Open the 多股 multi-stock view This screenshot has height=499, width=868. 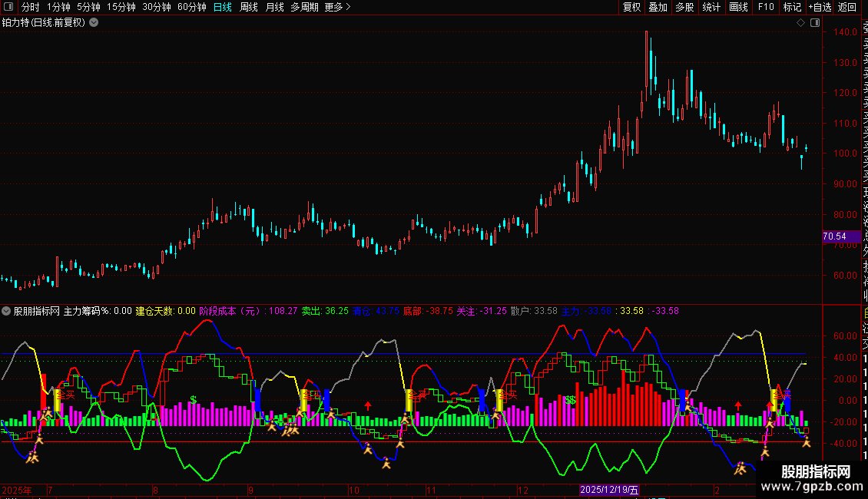pyautogui.click(x=684, y=7)
